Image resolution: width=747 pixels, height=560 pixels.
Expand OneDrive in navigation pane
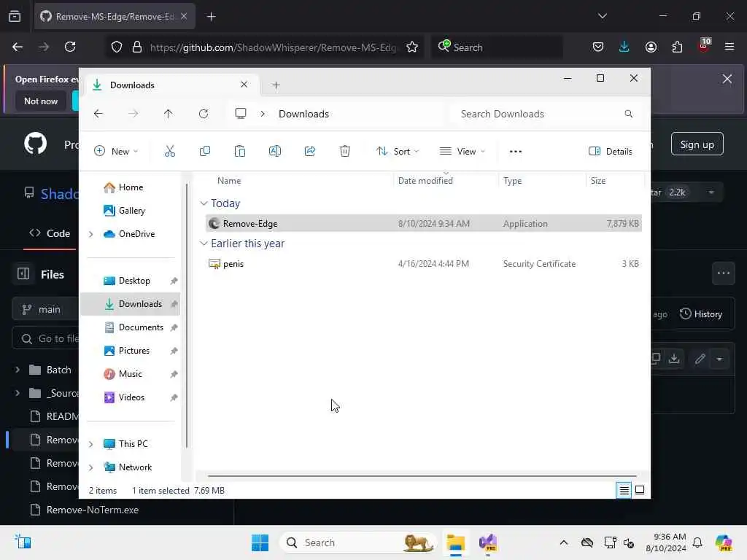click(90, 234)
